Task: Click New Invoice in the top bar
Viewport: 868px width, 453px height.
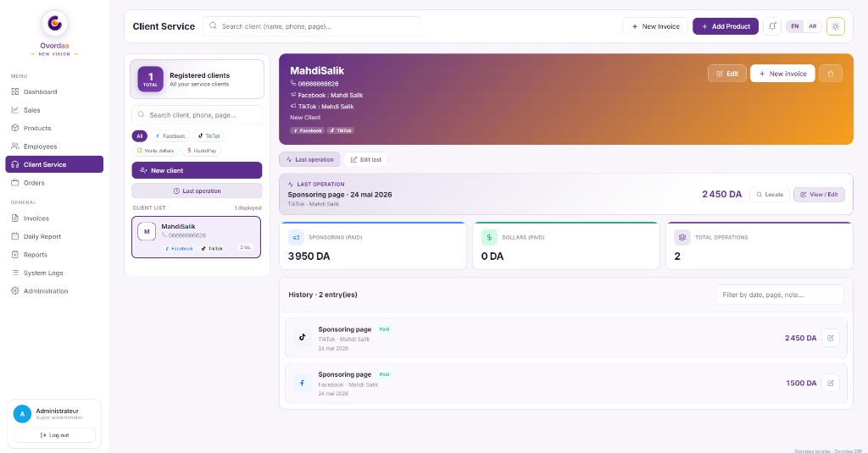Action: point(655,26)
